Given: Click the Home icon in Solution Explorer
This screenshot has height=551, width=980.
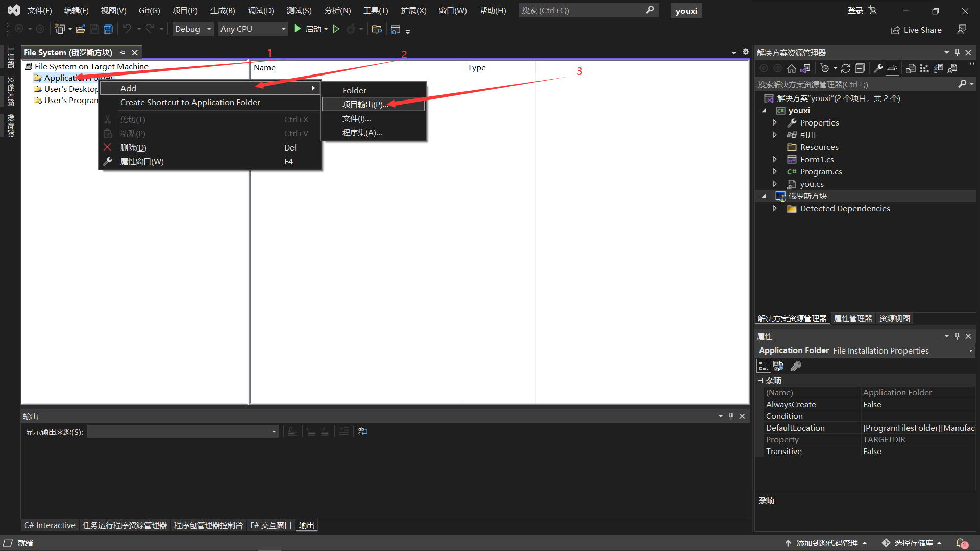Looking at the screenshot, I should [x=792, y=68].
